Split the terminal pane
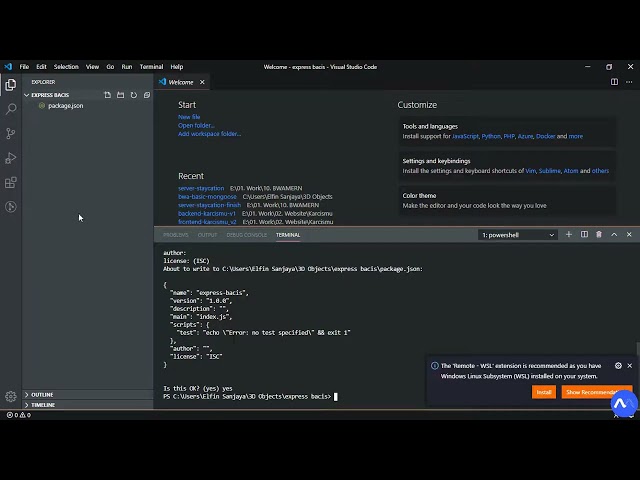The image size is (640, 480). coord(584,235)
